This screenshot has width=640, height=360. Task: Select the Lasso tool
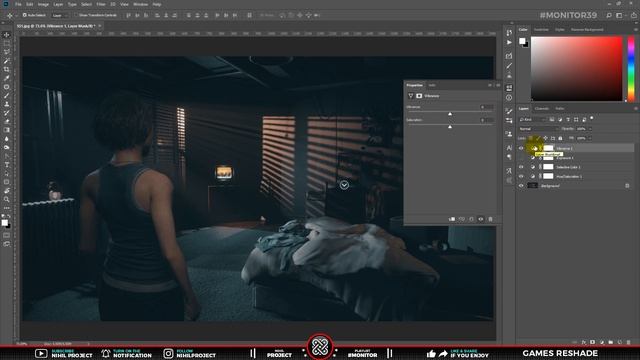click(7, 52)
